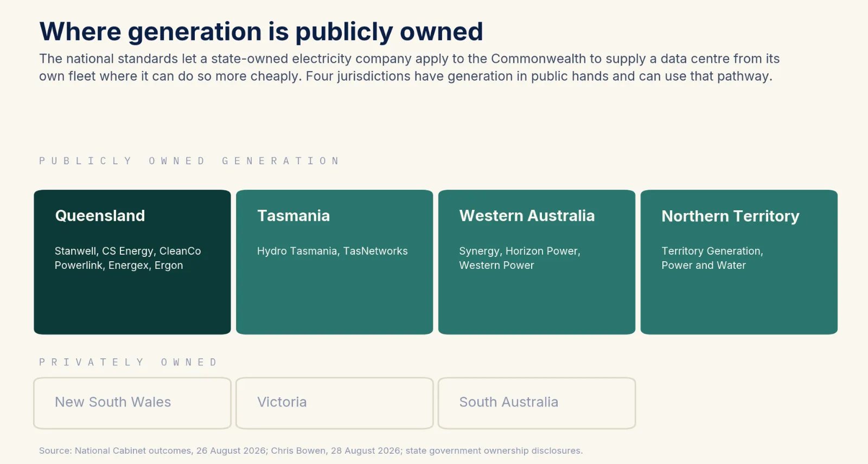
Task: Select the Western Australia card
Action: point(537,262)
